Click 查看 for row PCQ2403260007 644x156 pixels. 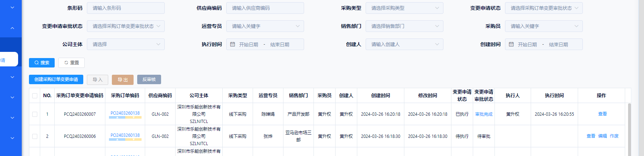pyautogui.click(x=602, y=114)
